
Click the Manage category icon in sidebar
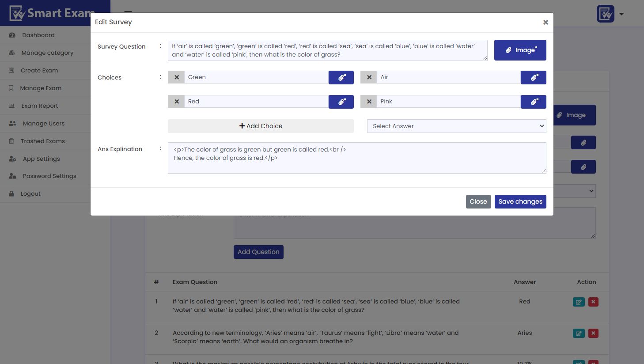12,53
